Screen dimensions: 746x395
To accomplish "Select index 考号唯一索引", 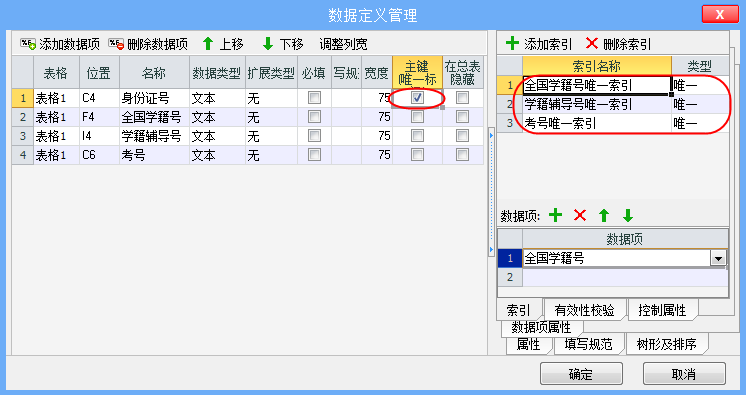I will coord(597,124).
